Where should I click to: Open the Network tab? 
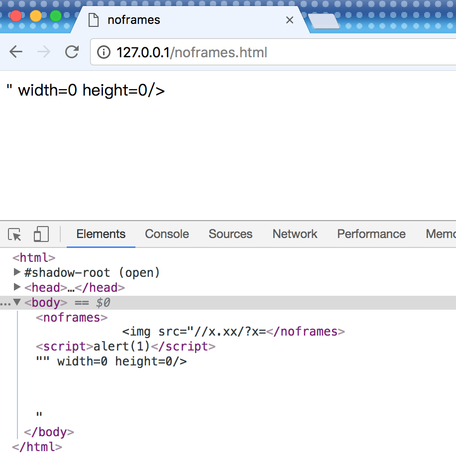point(295,234)
